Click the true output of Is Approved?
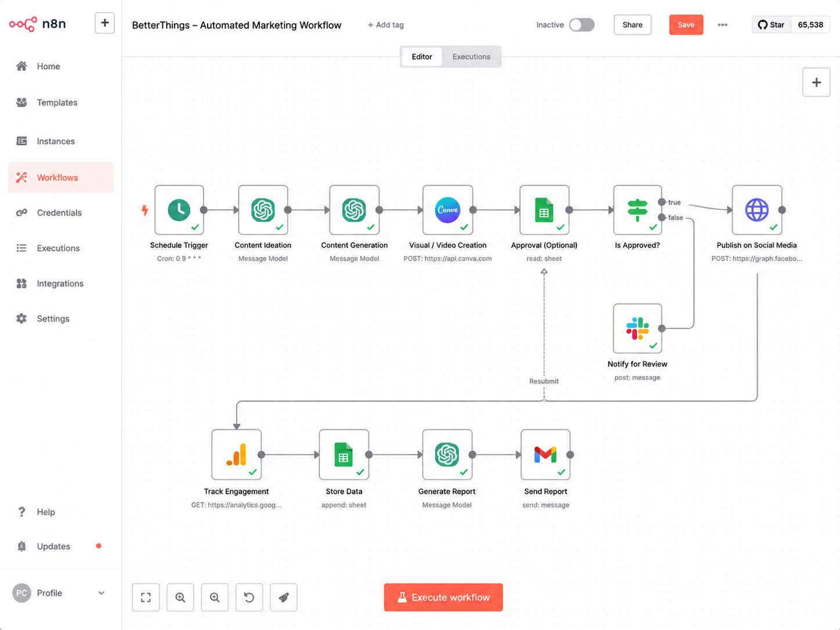840x630 pixels. pos(662,202)
